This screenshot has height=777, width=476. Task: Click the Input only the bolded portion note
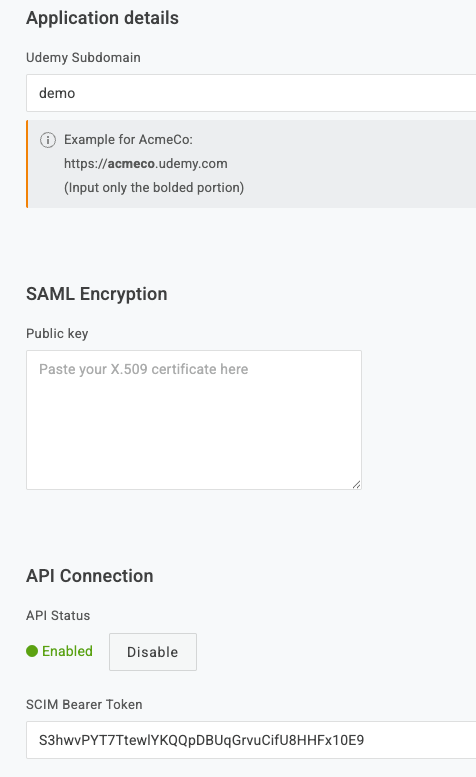tap(154, 188)
